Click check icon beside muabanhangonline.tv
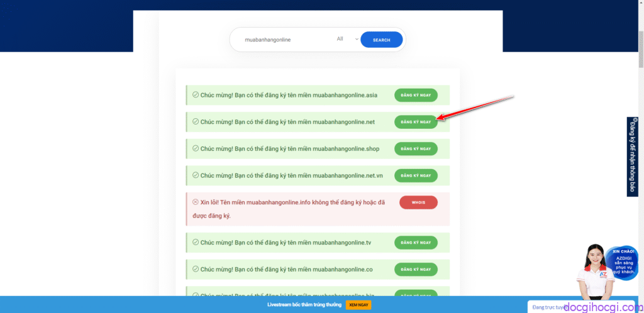The height and width of the screenshot is (313, 644). coord(196,242)
